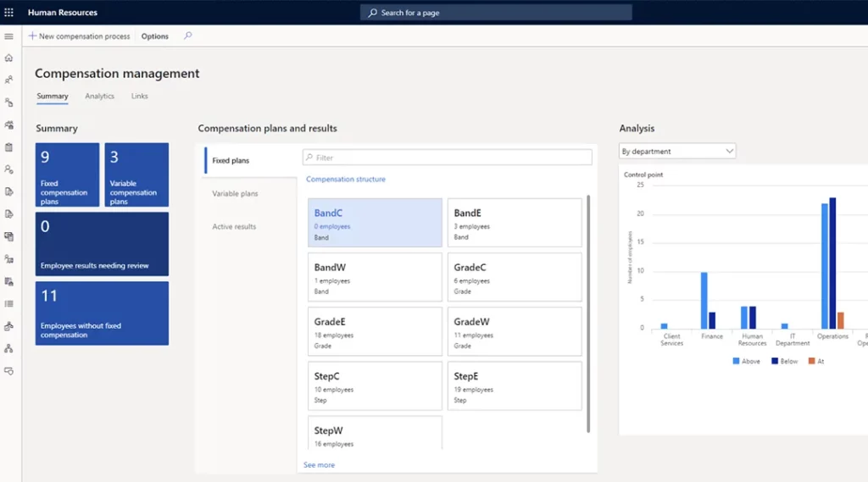The image size is (868, 482).
Task: Click the Client Services axis label
Action: pyautogui.click(x=672, y=340)
